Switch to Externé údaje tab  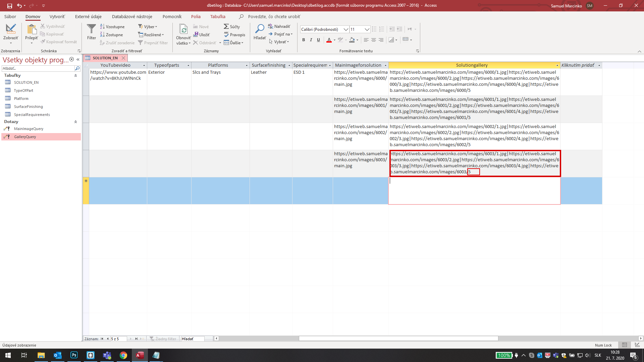[x=88, y=16]
